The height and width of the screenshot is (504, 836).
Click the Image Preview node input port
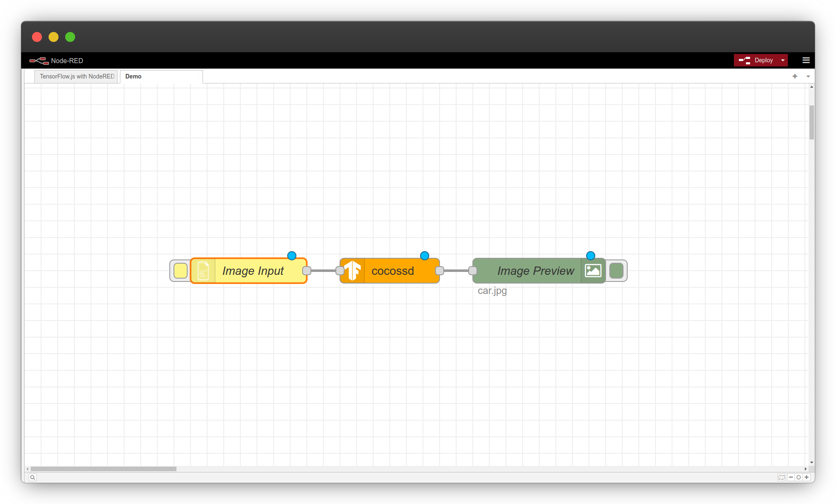[473, 271]
